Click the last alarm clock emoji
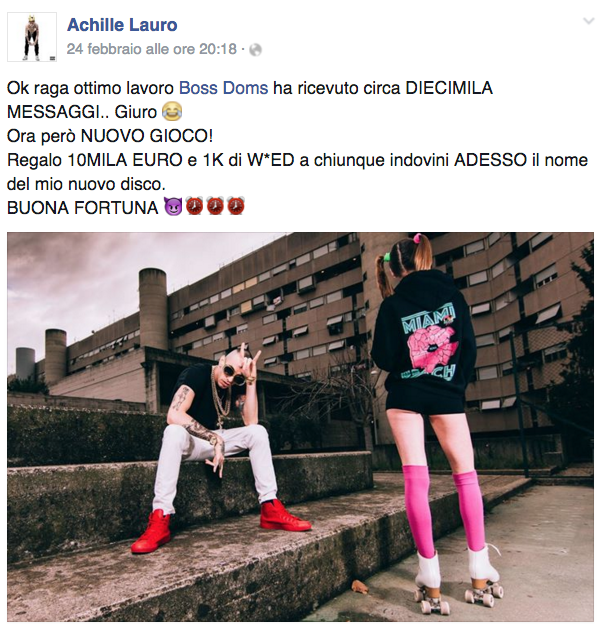The width and height of the screenshot is (599, 630). [236, 207]
